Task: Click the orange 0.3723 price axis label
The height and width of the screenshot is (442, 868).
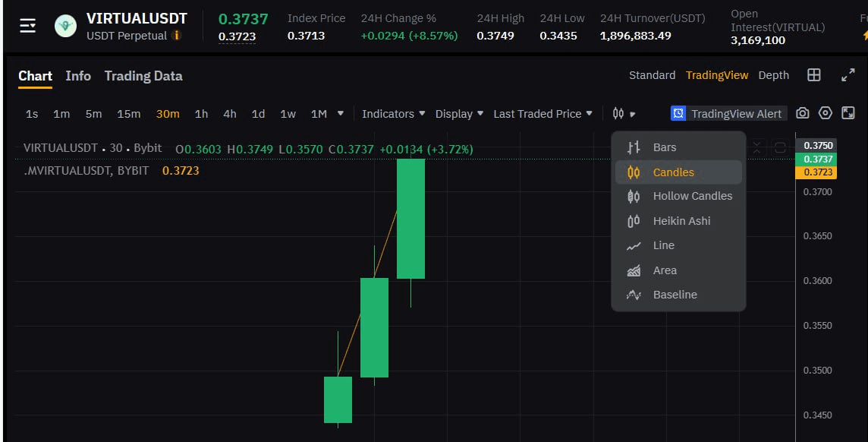Action: pos(816,172)
